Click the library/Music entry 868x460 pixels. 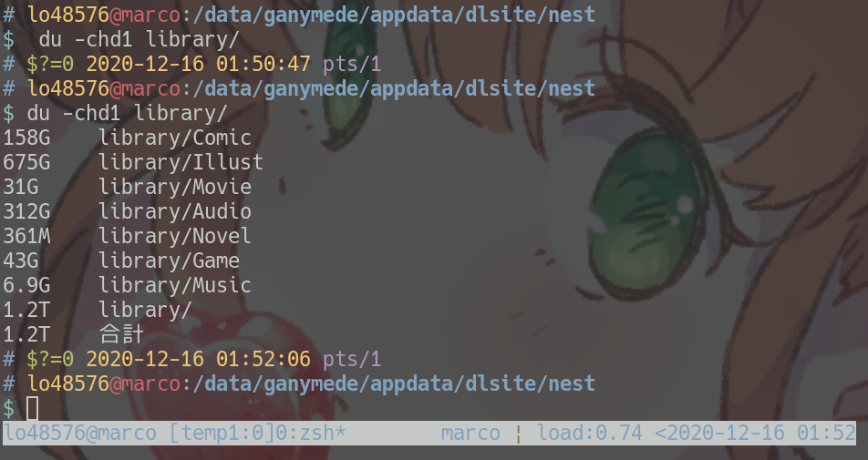[x=175, y=285]
